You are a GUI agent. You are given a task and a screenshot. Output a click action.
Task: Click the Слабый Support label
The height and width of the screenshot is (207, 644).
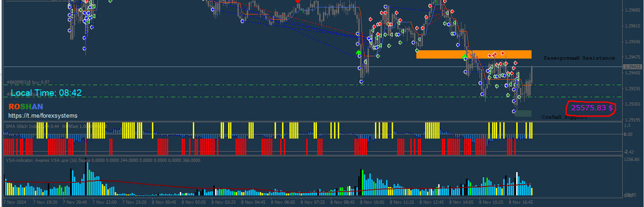pyautogui.click(x=564, y=117)
